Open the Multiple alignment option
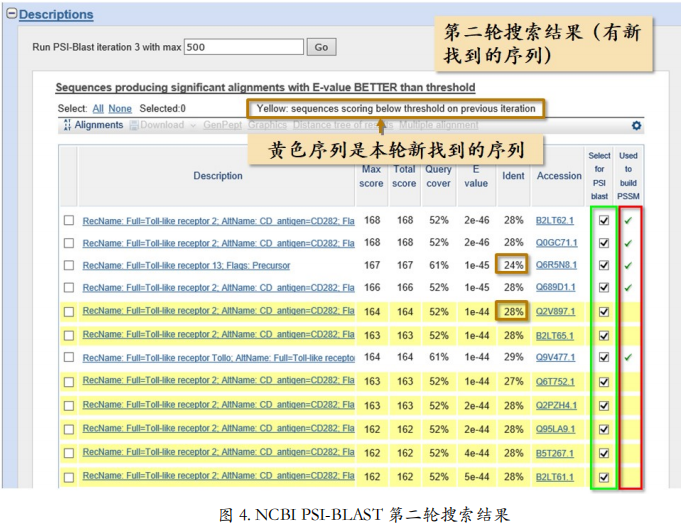 (x=439, y=125)
